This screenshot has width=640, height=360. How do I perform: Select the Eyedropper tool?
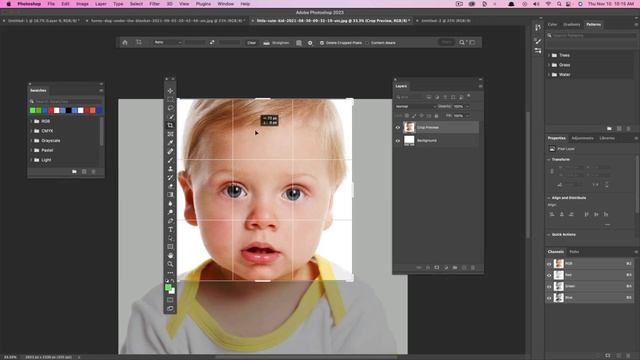170,142
